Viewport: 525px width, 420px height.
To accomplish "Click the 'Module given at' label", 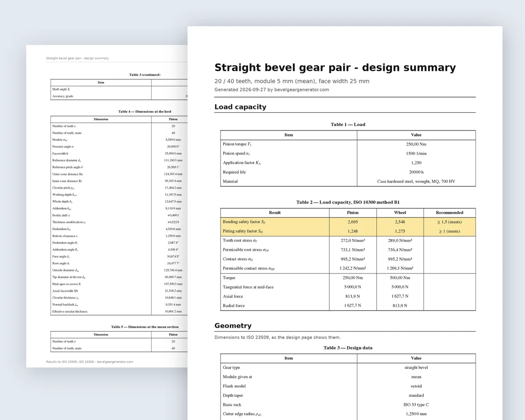I will [237, 377].
